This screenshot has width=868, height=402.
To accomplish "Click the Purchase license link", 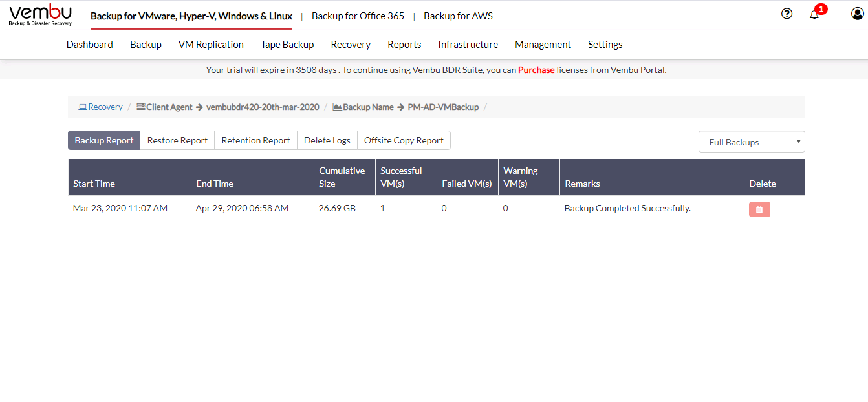I will [x=536, y=70].
